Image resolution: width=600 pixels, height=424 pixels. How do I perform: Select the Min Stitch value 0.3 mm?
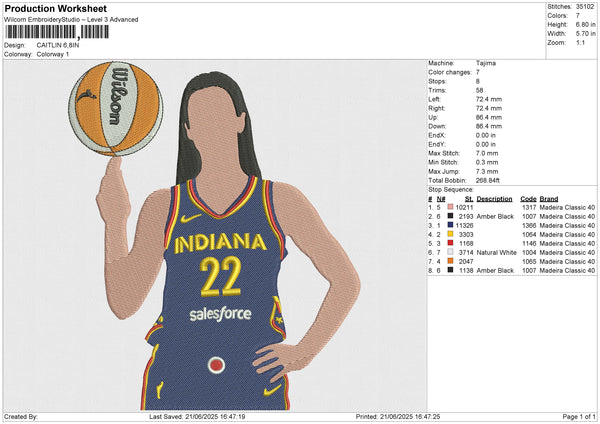click(487, 162)
